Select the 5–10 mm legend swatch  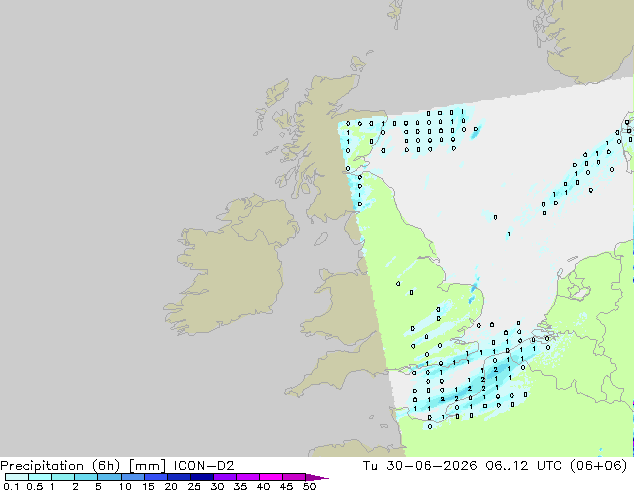coord(109,477)
